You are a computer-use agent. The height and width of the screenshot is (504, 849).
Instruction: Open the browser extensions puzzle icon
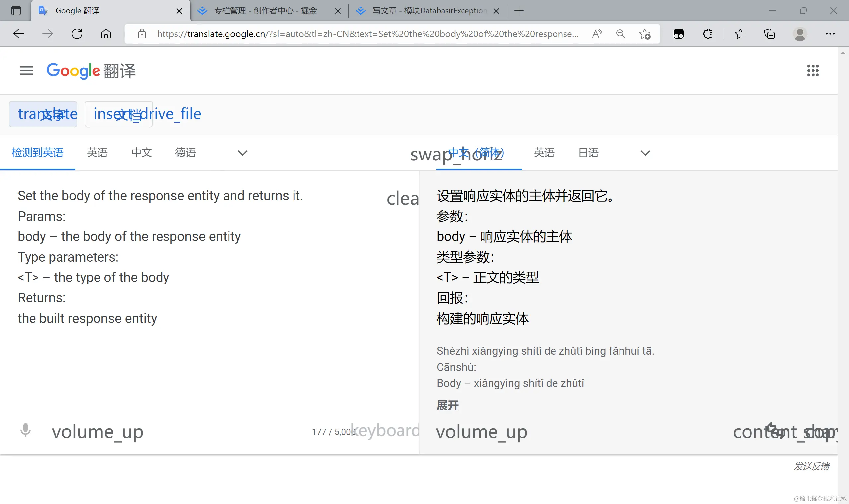[x=708, y=33]
